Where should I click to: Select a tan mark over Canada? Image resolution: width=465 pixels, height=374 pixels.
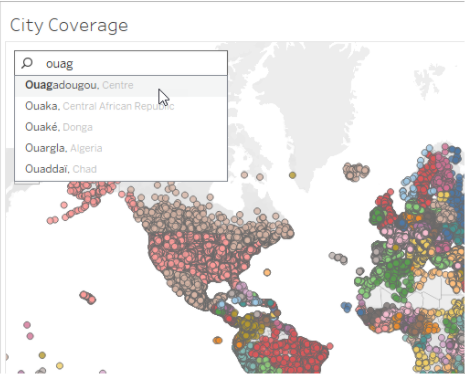tap(187, 213)
